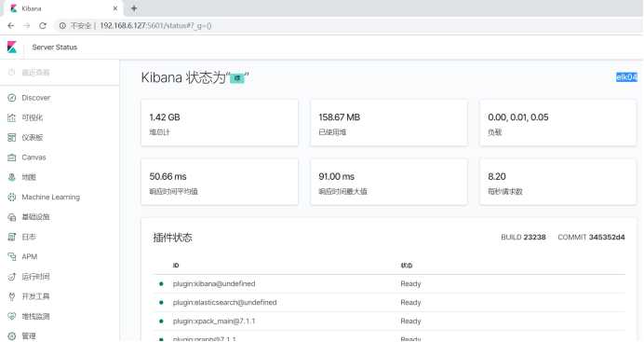Click the COMMIT 345352d4 label
This screenshot has width=644, height=342.
pos(591,238)
